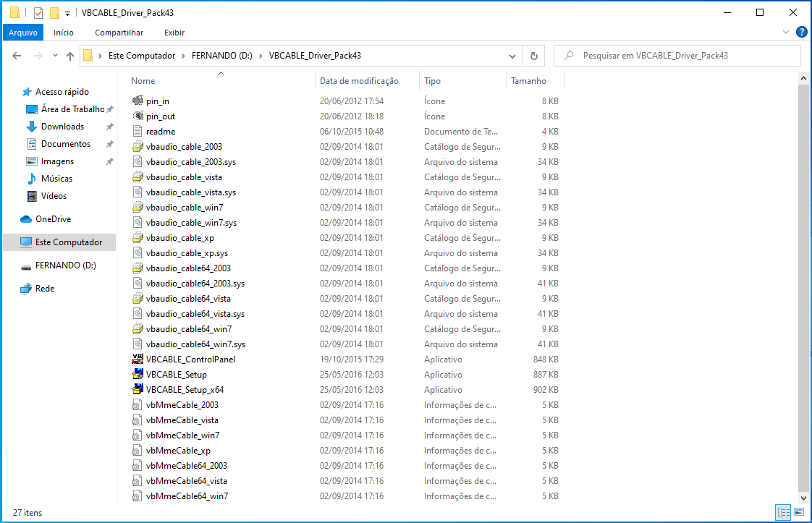Click the scrollbar down arrow
Image resolution: width=812 pixels, height=523 pixels.
tap(803, 498)
